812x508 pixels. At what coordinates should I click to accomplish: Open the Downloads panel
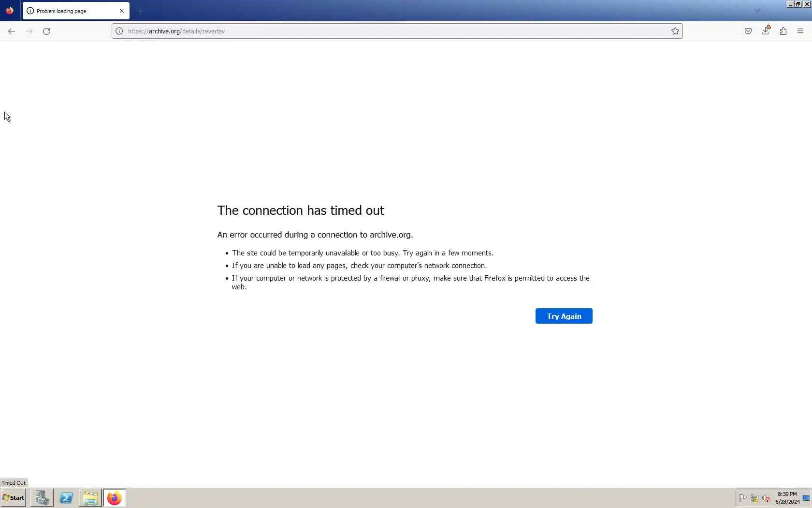pos(766,30)
